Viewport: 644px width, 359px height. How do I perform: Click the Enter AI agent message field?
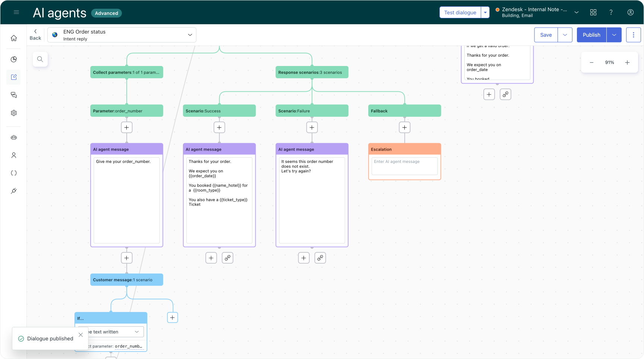point(405,166)
